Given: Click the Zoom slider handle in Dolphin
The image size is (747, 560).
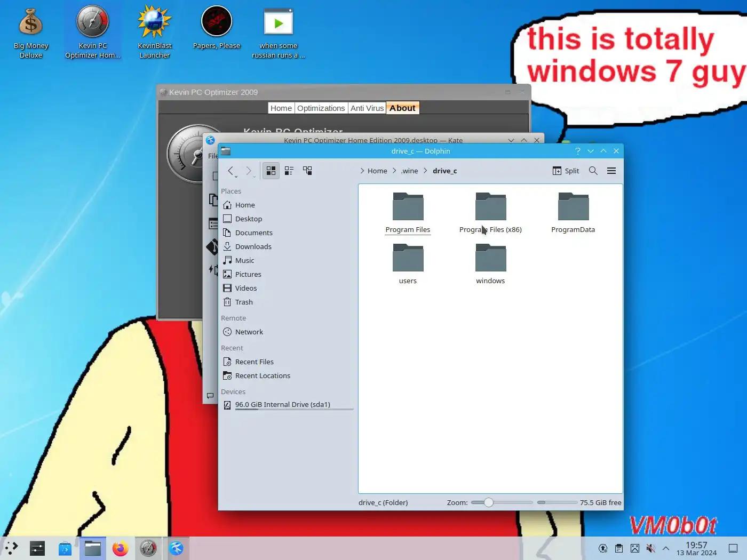Looking at the screenshot, I should 489,502.
